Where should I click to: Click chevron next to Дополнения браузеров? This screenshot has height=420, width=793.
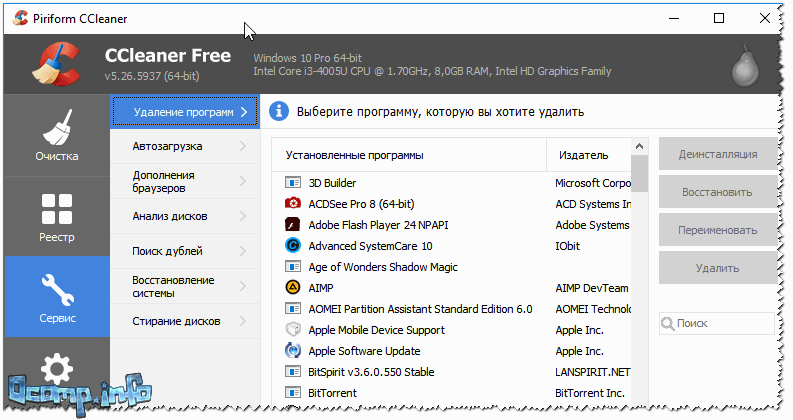[x=243, y=181]
